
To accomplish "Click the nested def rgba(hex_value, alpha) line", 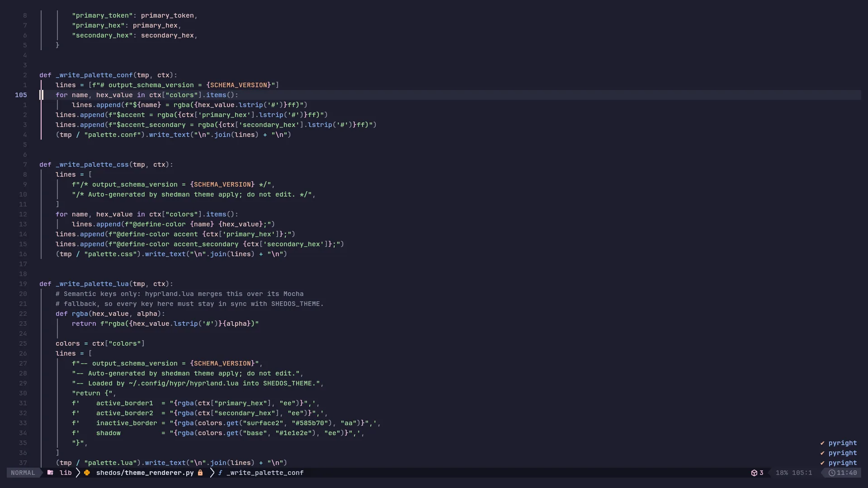I will coord(110,314).
